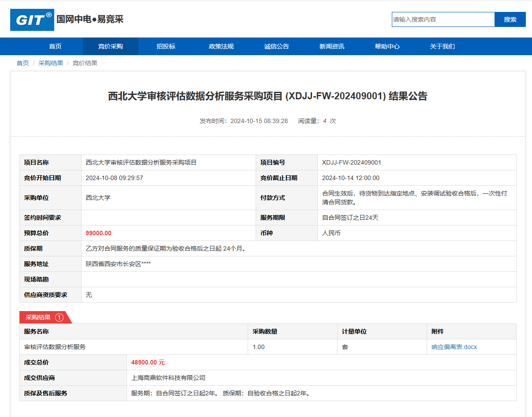Open the 首页 navigation menu item
This screenshot has width=532, height=417.
55,46
